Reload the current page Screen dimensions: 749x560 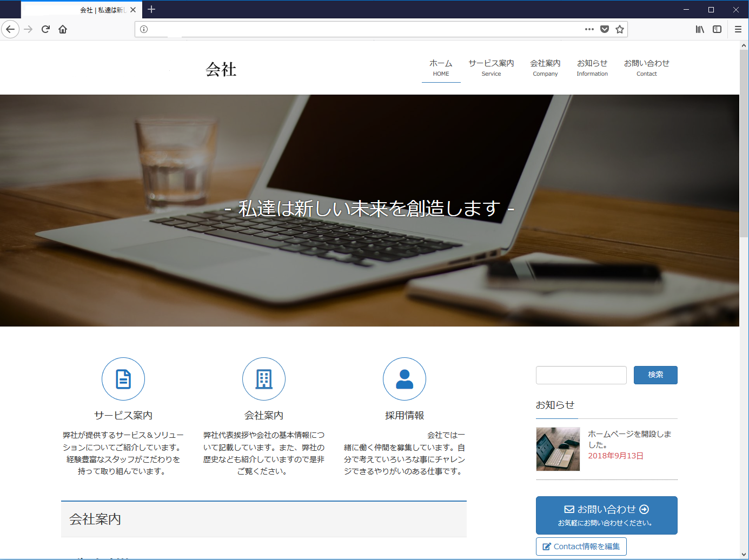coord(45,29)
